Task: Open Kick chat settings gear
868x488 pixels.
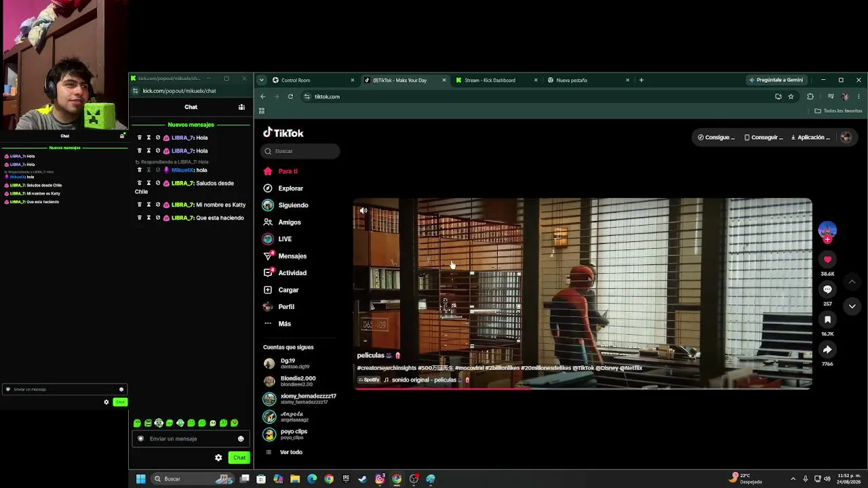Action: coord(218,457)
